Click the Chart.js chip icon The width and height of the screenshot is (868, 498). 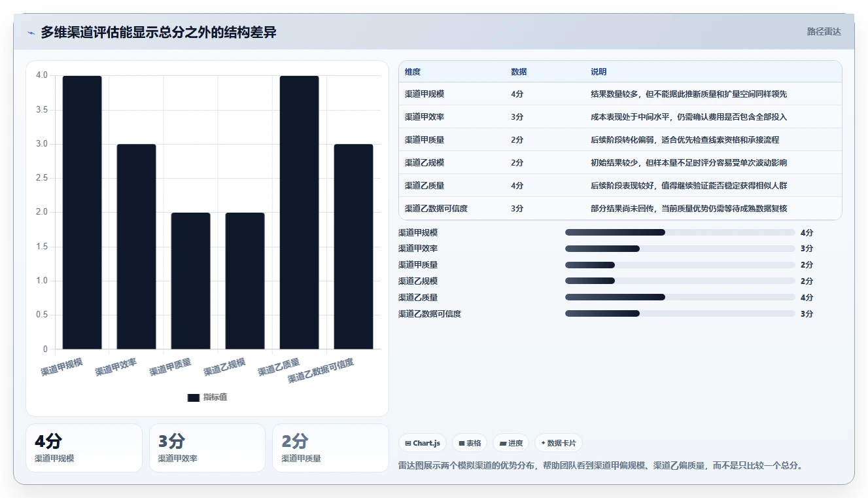click(x=408, y=443)
